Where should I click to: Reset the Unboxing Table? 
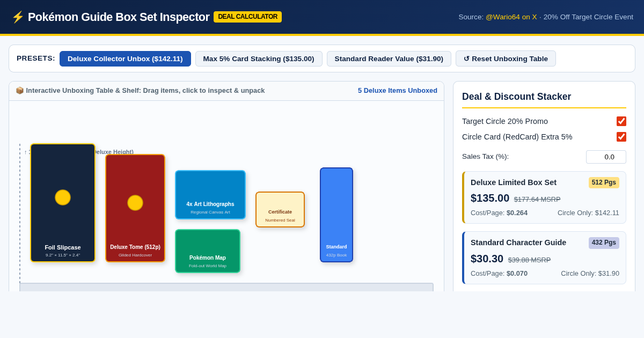[506, 58]
